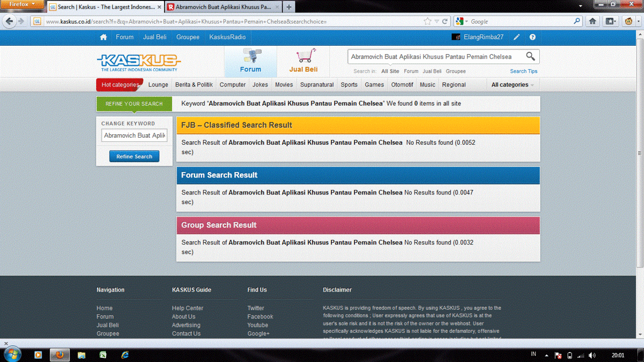644x362 pixels.
Task: Open Excel icon in taskbar
Action: [x=103, y=355]
